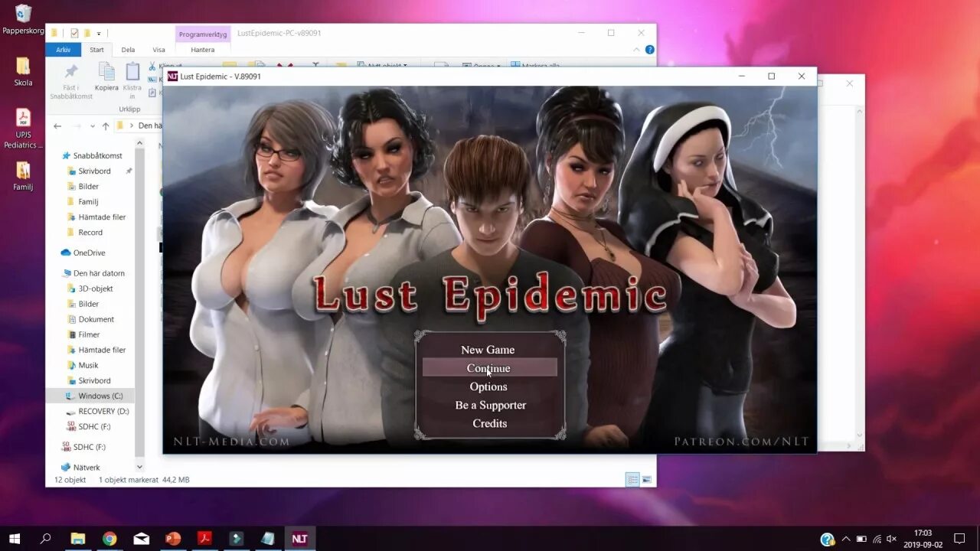
Task: Open Google Chrome from the taskbar
Action: (109, 538)
